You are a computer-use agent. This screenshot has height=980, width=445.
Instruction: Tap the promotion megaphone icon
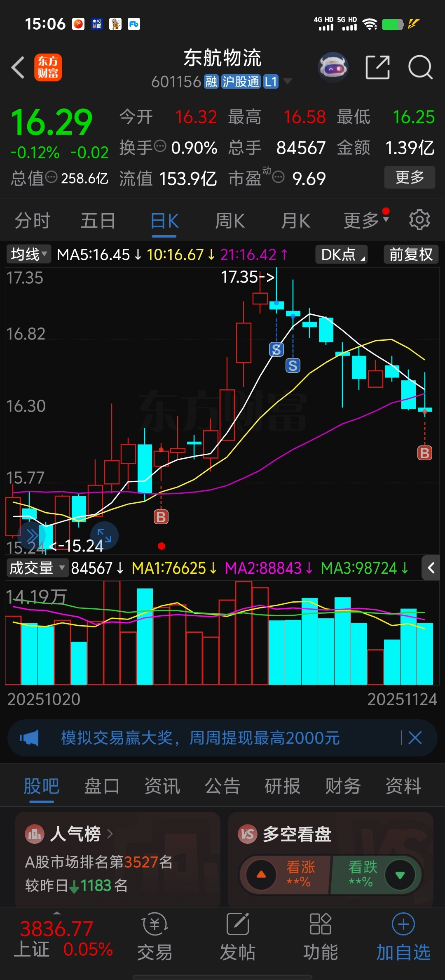click(29, 738)
